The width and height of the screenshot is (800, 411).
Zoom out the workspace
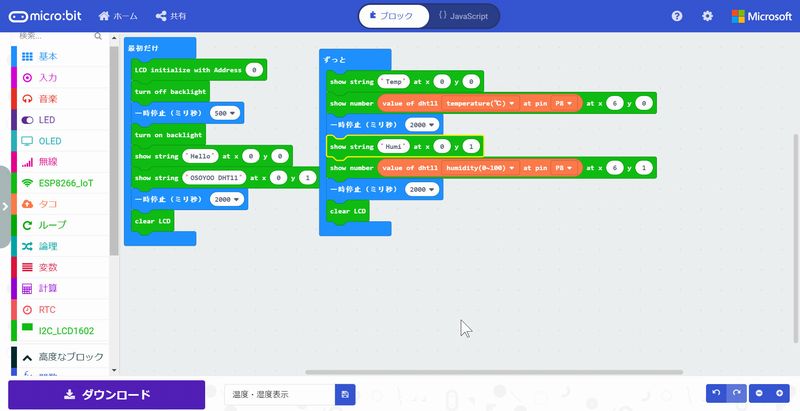click(761, 394)
